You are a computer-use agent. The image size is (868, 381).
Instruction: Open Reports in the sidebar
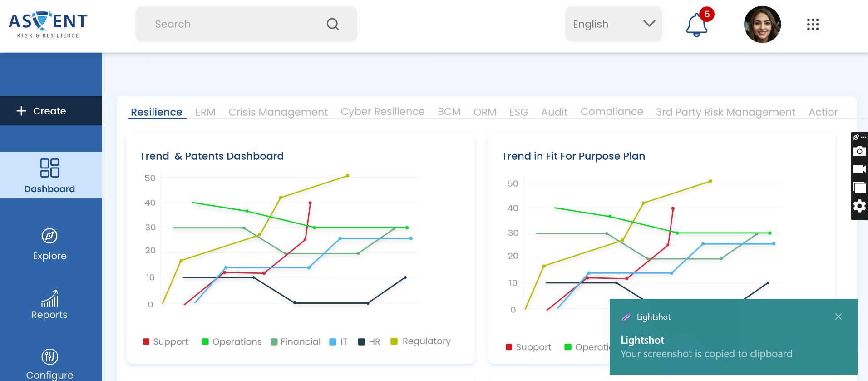coord(49,306)
